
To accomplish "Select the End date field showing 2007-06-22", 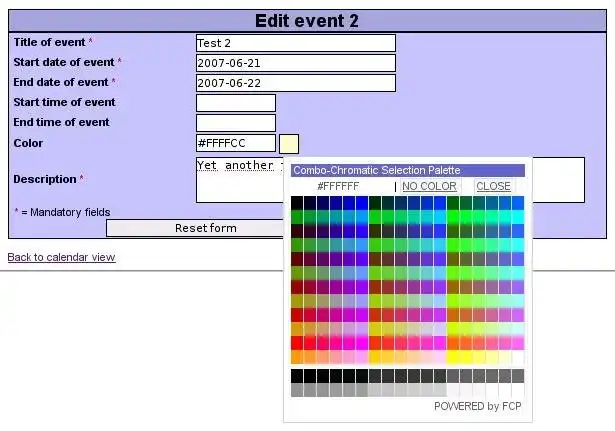I will click(296, 83).
